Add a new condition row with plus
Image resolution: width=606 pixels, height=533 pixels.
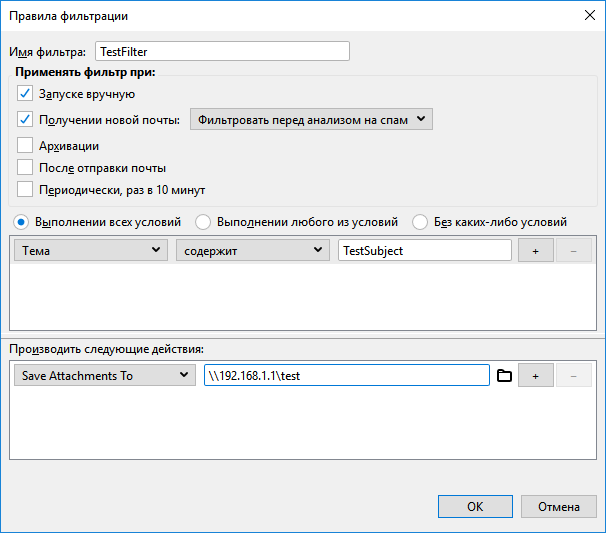point(536,250)
